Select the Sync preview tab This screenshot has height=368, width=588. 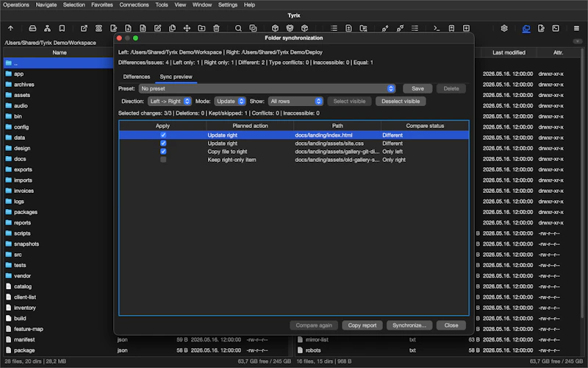click(x=176, y=77)
